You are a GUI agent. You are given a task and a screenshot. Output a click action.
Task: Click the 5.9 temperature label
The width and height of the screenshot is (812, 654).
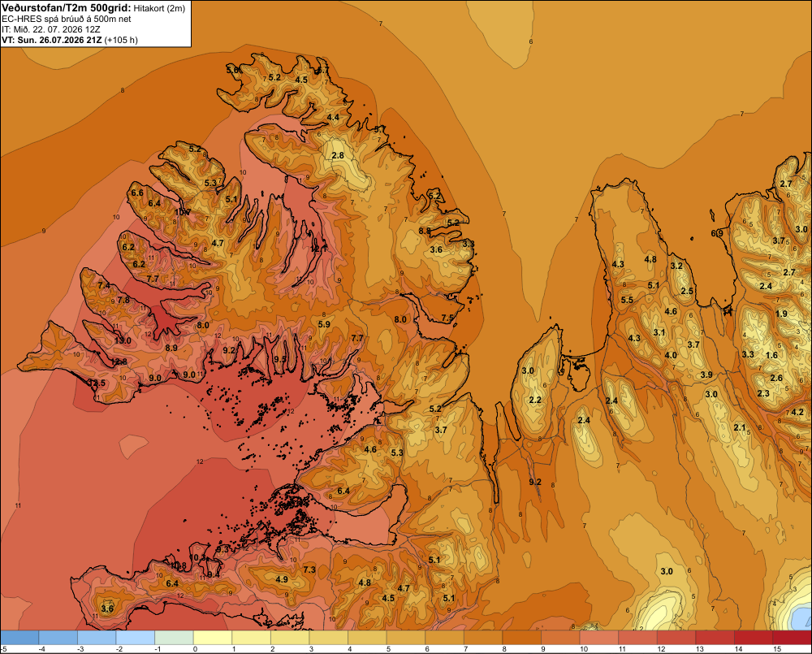point(324,324)
